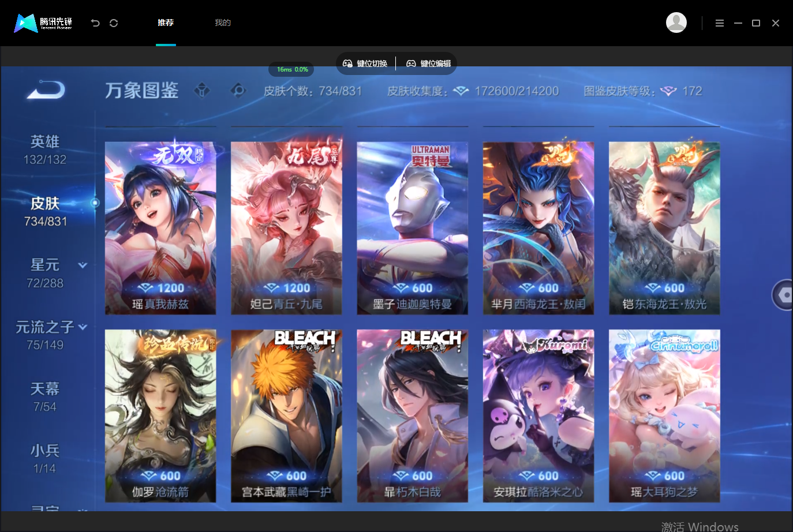793x532 pixels.
Task: Click the game's blue return arrow
Action: tap(46, 90)
